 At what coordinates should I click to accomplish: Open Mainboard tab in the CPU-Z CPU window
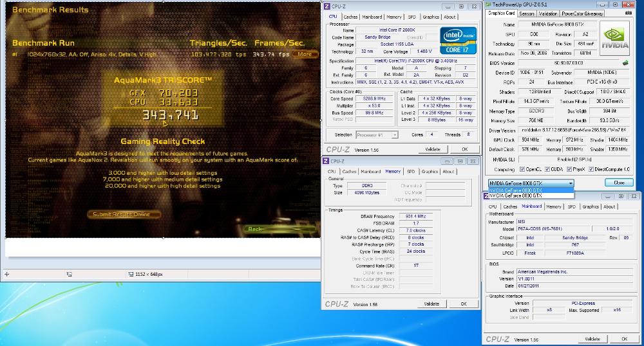coord(372,17)
